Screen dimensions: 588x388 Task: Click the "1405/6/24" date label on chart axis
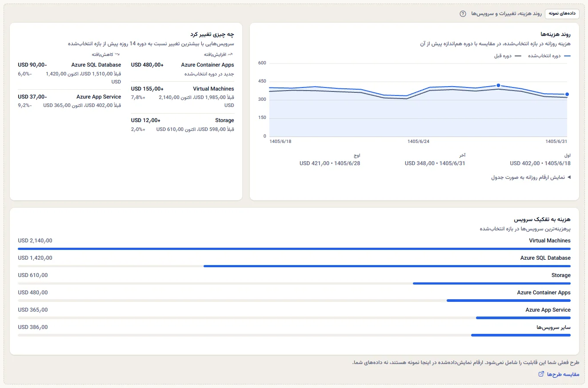pos(419,142)
